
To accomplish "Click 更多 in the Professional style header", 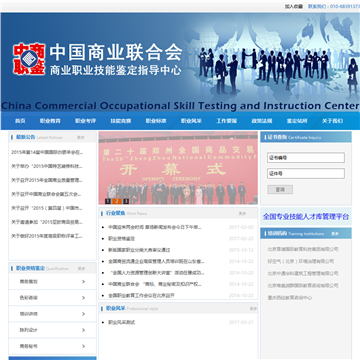I will 253,309.
